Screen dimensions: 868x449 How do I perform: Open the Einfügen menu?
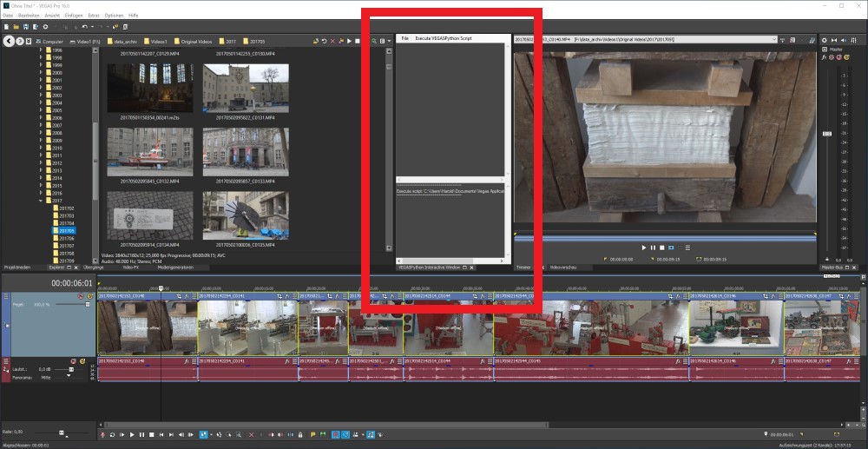click(73, 16)
